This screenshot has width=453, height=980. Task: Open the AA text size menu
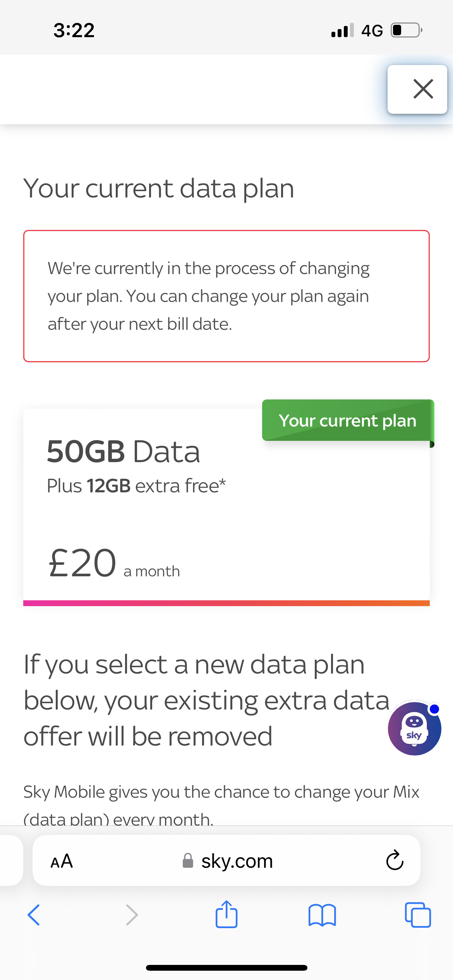[62, 861]
